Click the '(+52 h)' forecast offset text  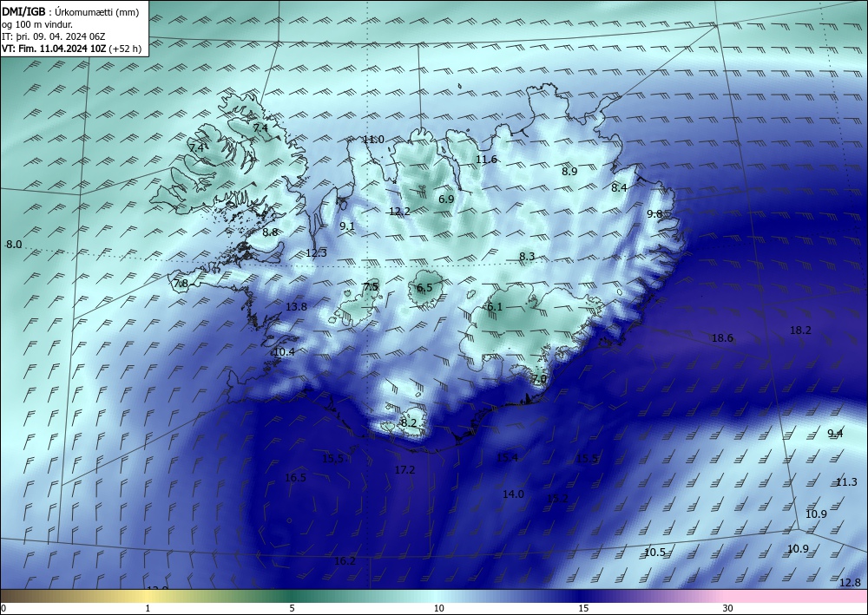[x=126, y=49]
